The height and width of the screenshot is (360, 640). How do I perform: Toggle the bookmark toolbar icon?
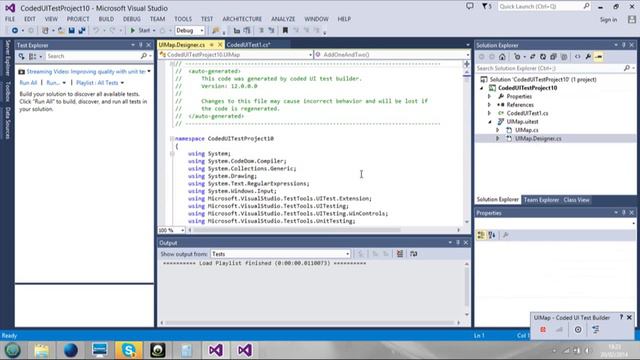[285, 31]
